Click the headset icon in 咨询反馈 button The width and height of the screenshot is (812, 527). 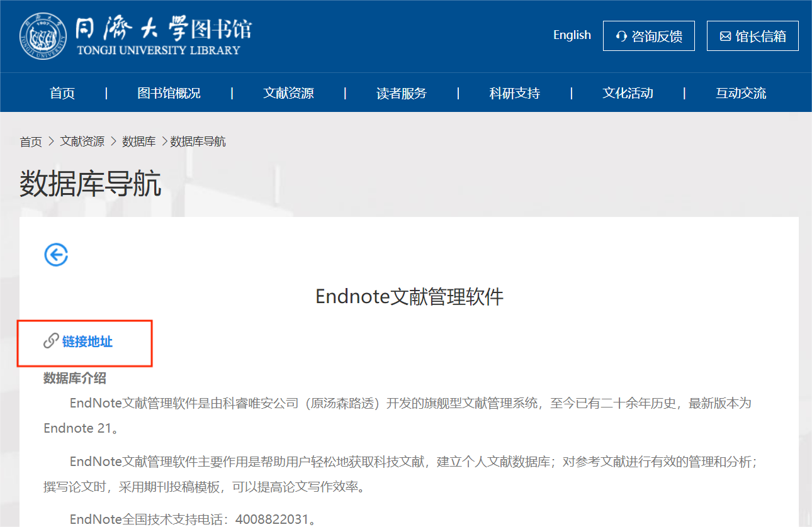tap(621, 36)
